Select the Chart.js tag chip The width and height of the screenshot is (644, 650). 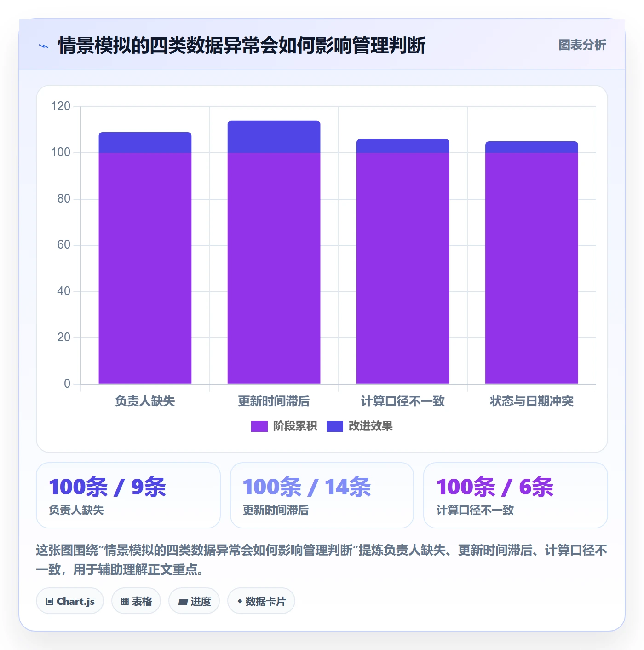(x=70, y=601)
